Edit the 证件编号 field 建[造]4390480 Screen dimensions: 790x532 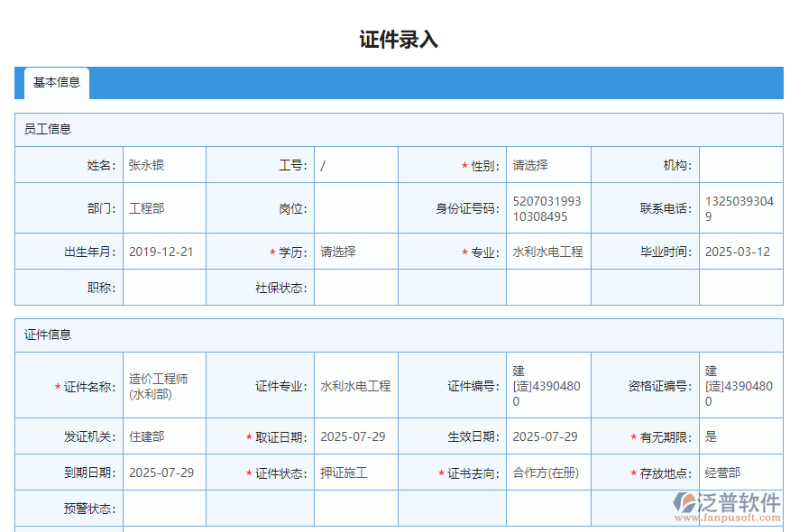(545, 384)
